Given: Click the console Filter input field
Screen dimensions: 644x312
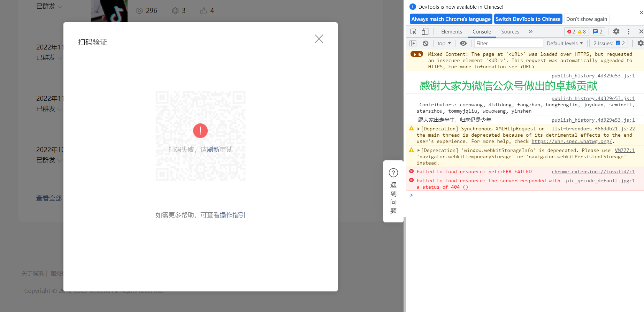Looking at the screenshot, I should 508,44.
